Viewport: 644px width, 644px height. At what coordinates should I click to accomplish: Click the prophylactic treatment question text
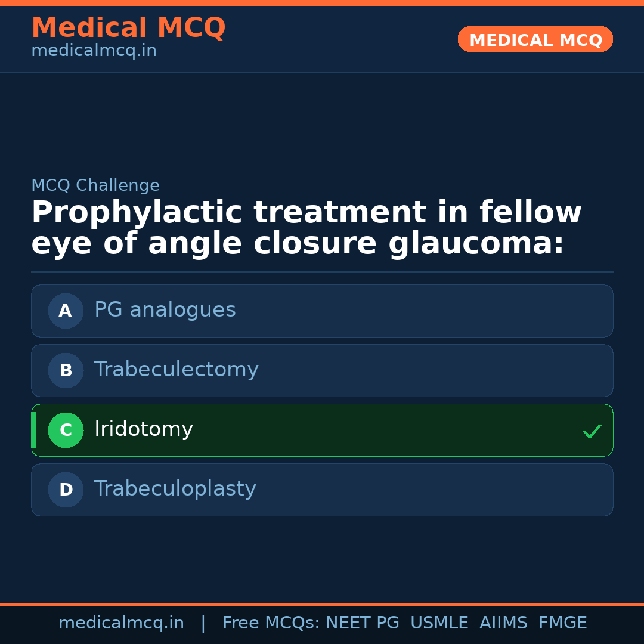306,228
